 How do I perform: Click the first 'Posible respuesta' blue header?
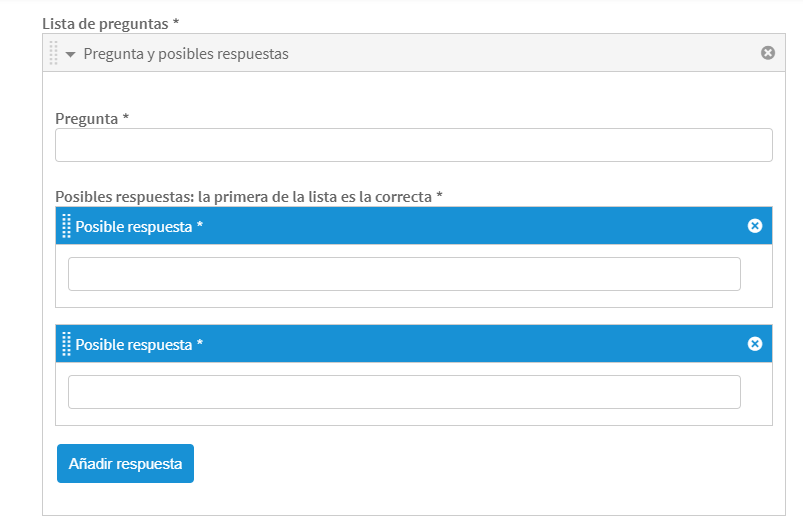pyautogui.click(x=400, y=226)
